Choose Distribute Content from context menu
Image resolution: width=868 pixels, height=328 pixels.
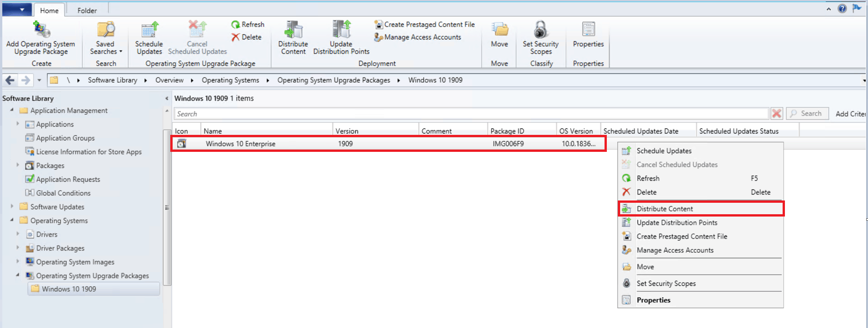(x=700, y=209)
